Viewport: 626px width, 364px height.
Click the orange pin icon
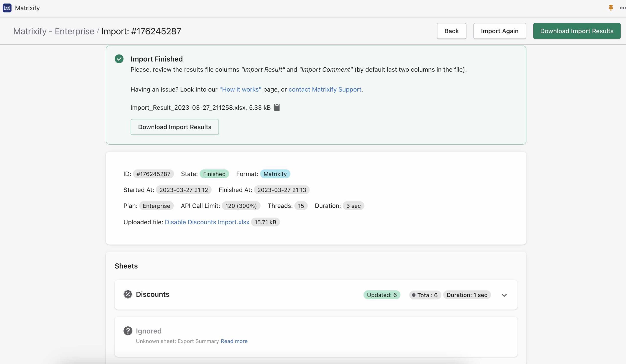tap(611, 8)
